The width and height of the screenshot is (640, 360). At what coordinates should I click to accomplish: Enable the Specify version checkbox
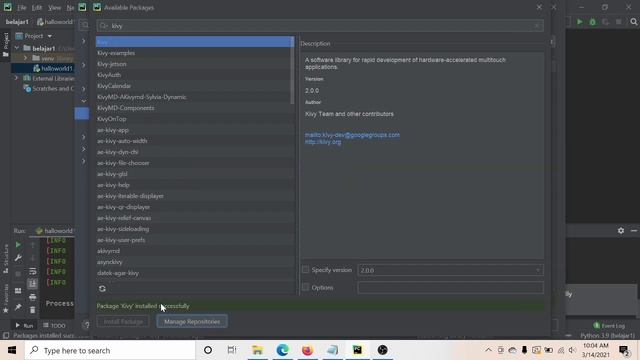pyautogui.click(x=305, y=270)
